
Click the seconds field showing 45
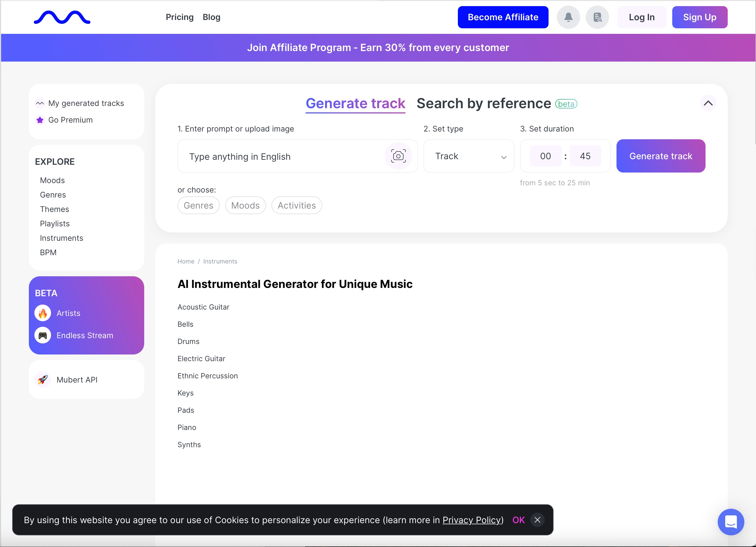pos(585,156)
